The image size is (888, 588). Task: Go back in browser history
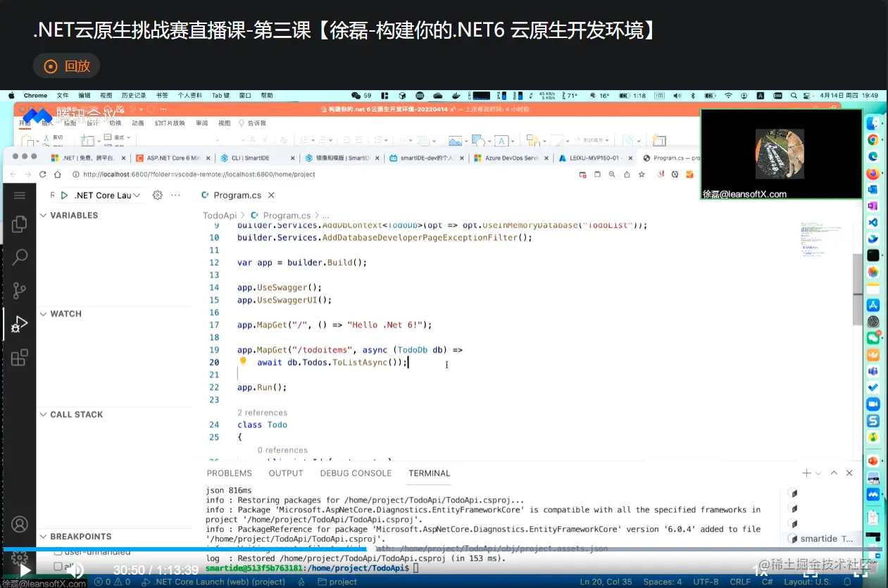[x=13, y=175]
